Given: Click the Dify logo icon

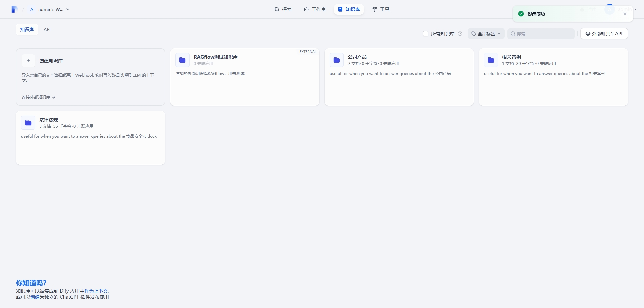Looking at the screenshot, I should (14, 9).
